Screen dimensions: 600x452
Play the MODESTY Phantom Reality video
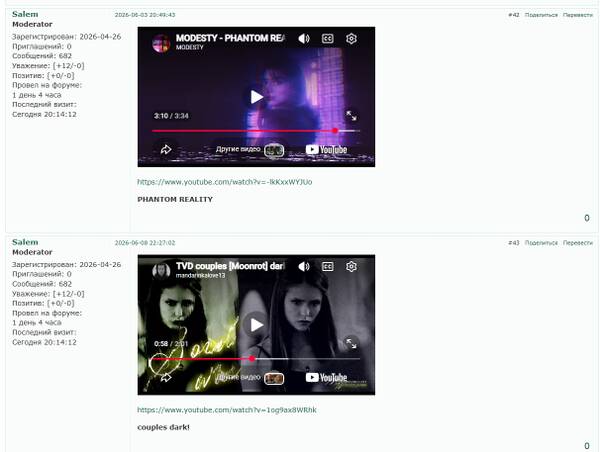pyautogui.click(x=256, y=97)
